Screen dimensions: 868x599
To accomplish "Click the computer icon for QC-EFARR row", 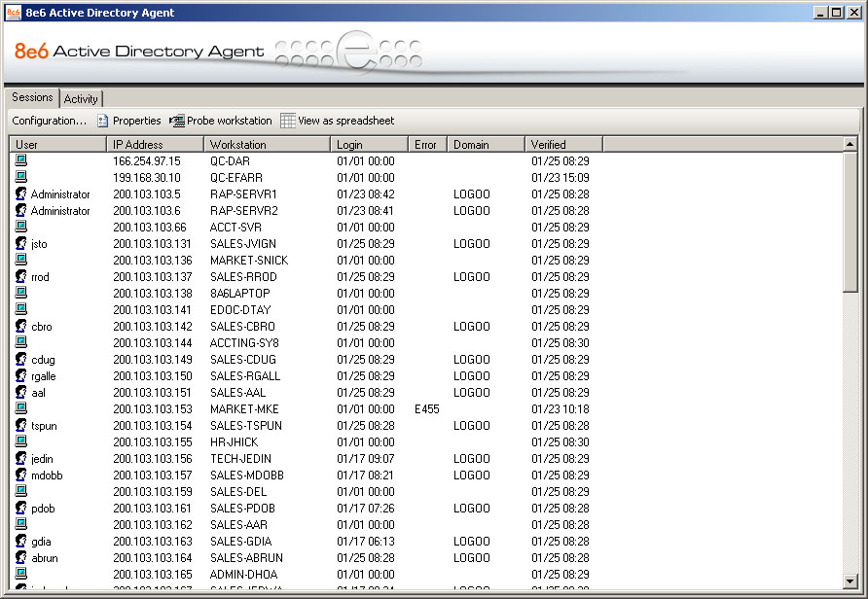I will (x=21, y=177).
